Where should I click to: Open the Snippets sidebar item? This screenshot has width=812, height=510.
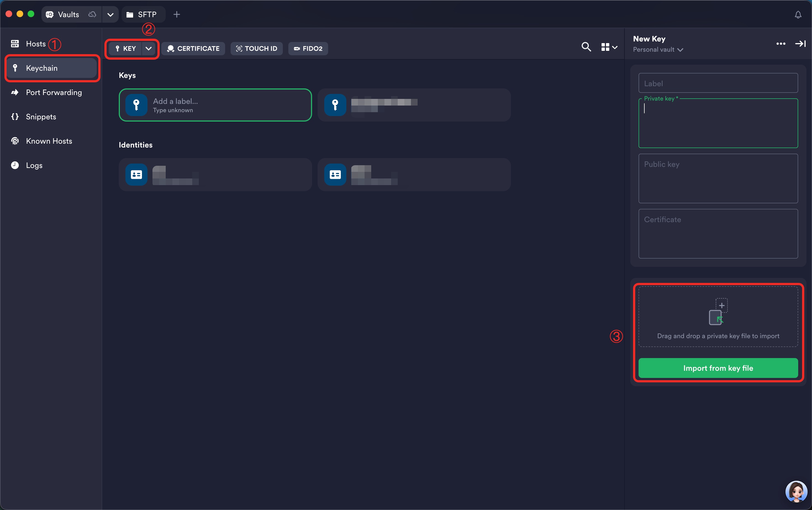(x=41, y=117)
